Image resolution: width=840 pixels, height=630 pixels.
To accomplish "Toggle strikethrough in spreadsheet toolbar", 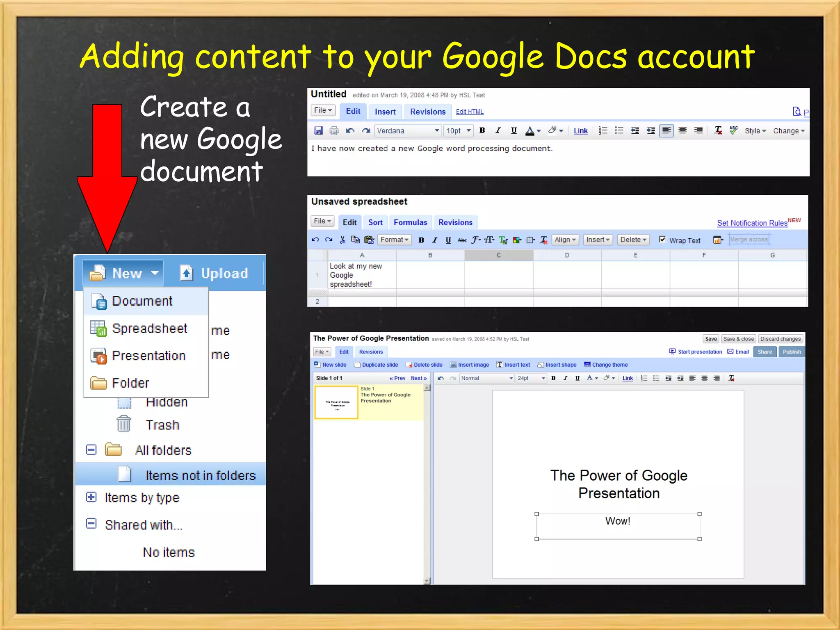I will (x=462, y=240).
